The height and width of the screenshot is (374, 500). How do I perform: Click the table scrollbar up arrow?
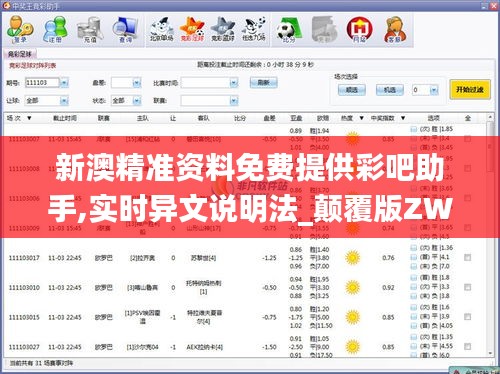tap(490, 117)
